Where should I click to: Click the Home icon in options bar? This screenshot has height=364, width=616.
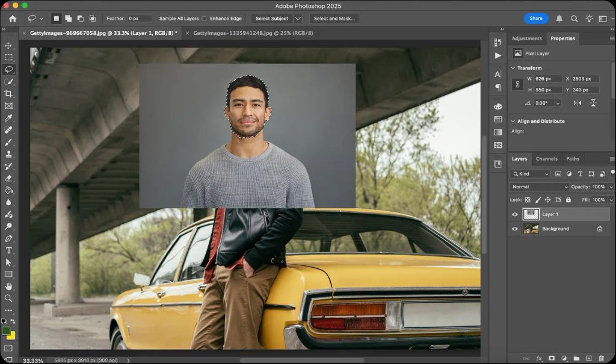[13, 19]
